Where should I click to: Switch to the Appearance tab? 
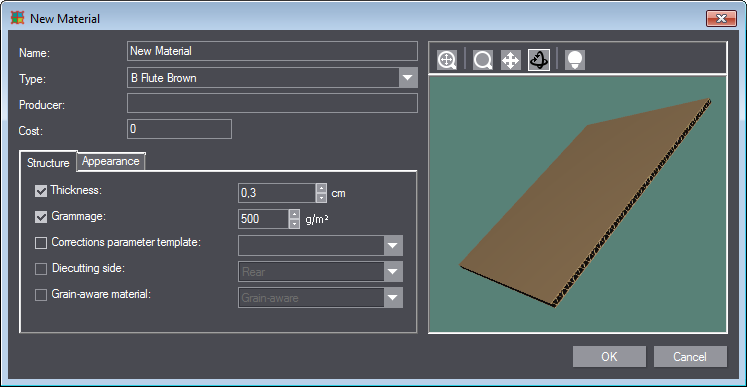[111, 161]
